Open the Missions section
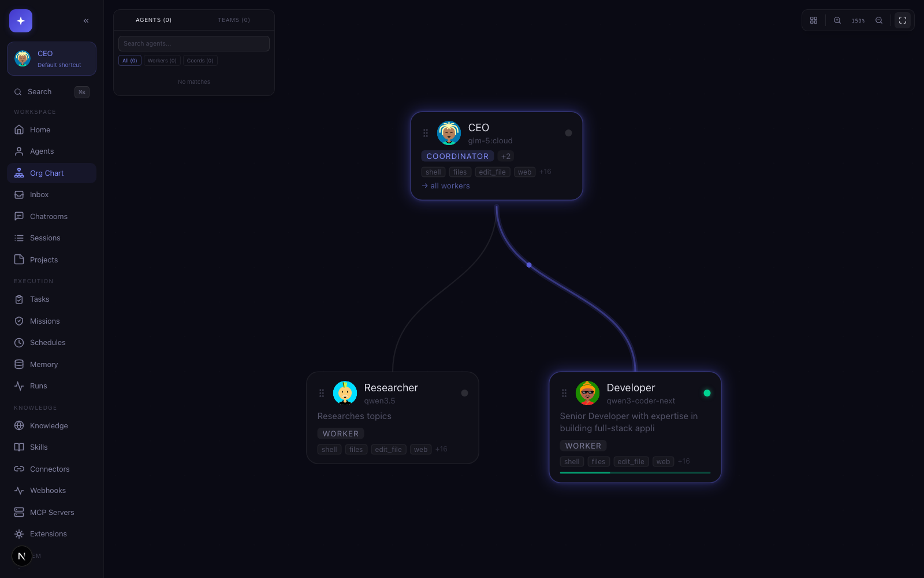924x578 pixels. (x=44, y=321)
